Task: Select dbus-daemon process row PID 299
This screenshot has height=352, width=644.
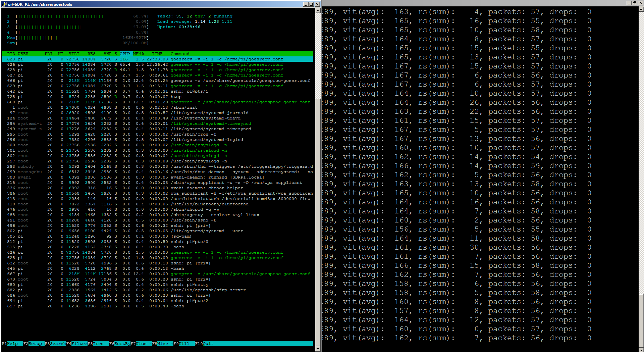Action: (x=157, y=172)
